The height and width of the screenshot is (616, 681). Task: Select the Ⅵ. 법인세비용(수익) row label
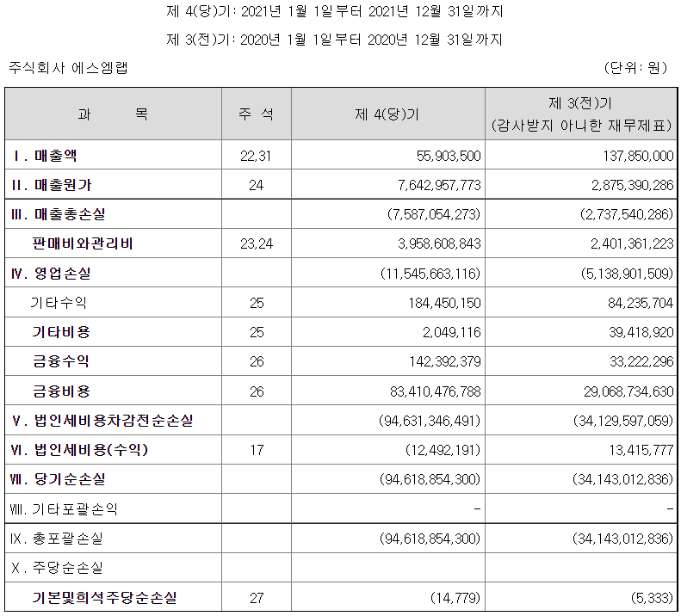point(79,450)
